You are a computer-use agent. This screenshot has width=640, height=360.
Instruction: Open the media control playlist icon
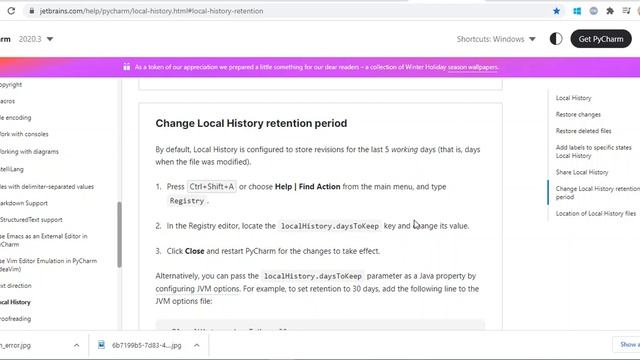(627, 11)
